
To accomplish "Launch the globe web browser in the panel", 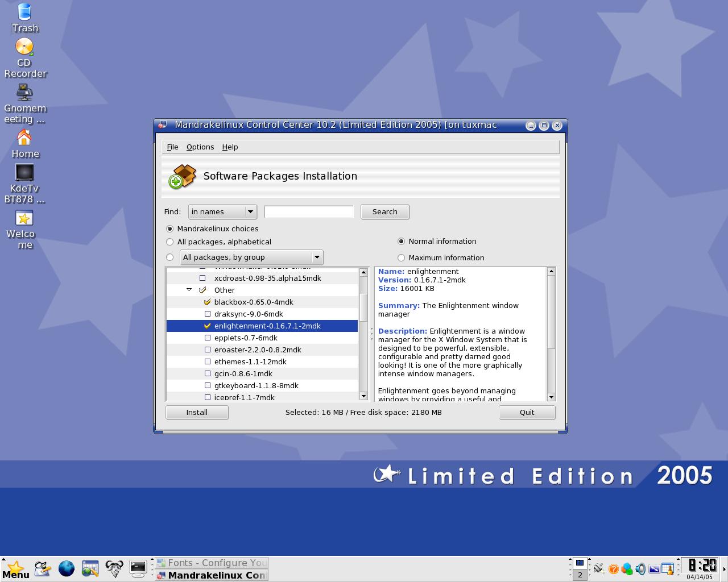I will [67, 568].
